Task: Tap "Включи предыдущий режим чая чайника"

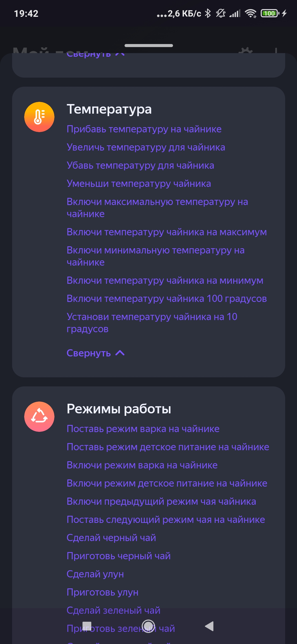Action: pos(161,501)
